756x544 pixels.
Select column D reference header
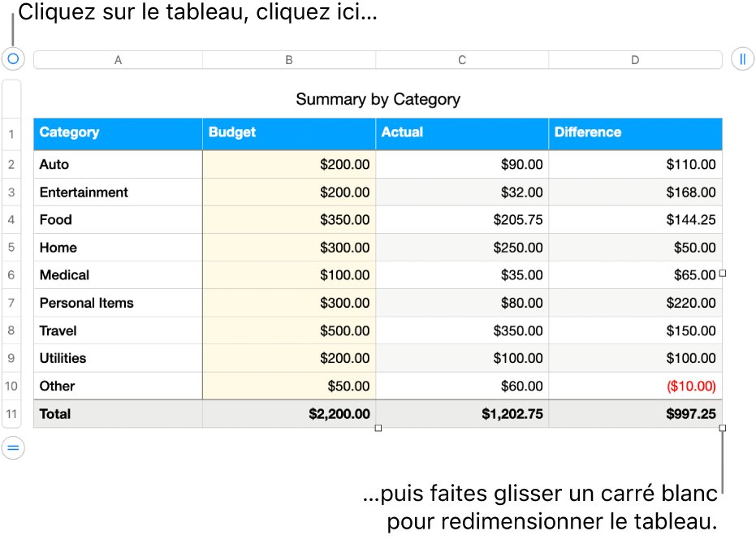coord(635,58)
